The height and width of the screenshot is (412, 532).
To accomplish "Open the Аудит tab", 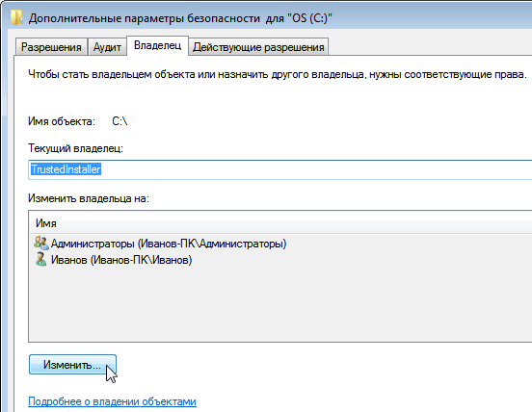I will click(107, 47).
